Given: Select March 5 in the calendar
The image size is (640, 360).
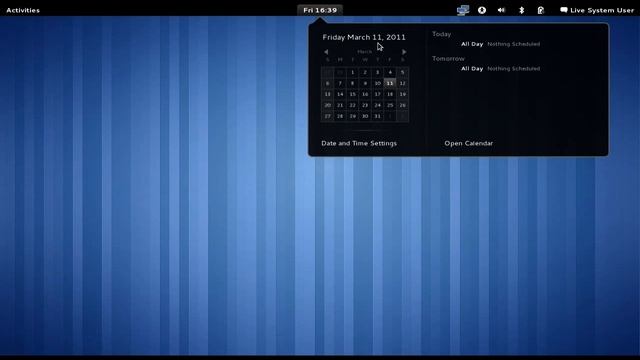Looking at the screenshot, I should tap(402, 72).
